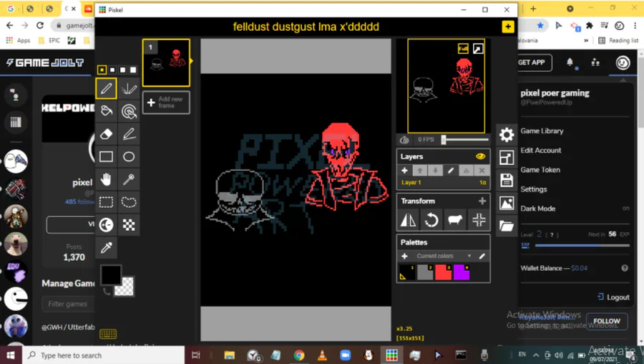Toggle Dark Mode in Game Jolt menu

[575, 209]
